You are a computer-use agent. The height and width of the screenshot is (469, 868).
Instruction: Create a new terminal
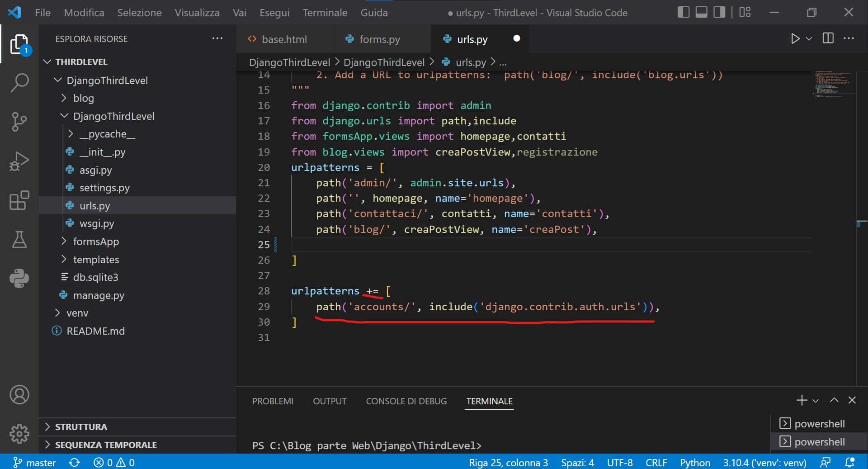(x=802, y=400)
